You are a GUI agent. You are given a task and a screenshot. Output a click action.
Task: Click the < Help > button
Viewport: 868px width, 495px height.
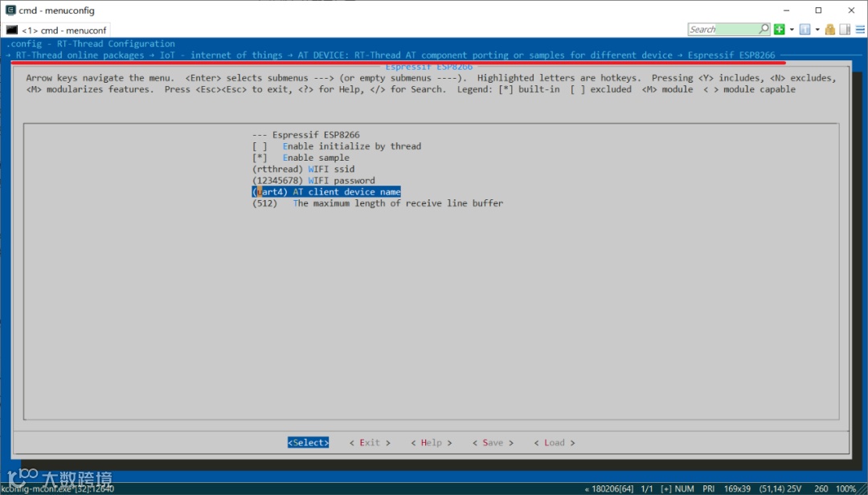[432, 443]
